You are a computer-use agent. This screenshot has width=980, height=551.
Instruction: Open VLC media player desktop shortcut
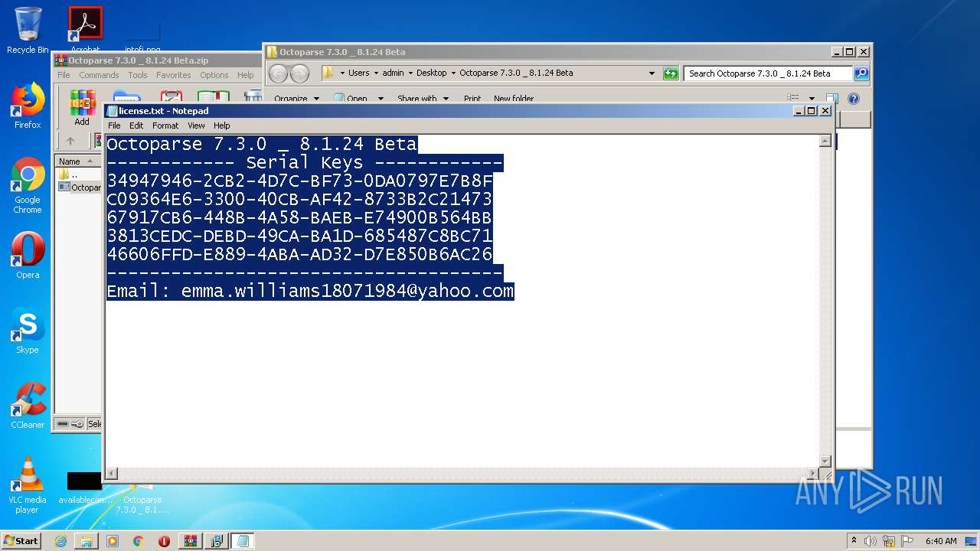tap(28, 485)
